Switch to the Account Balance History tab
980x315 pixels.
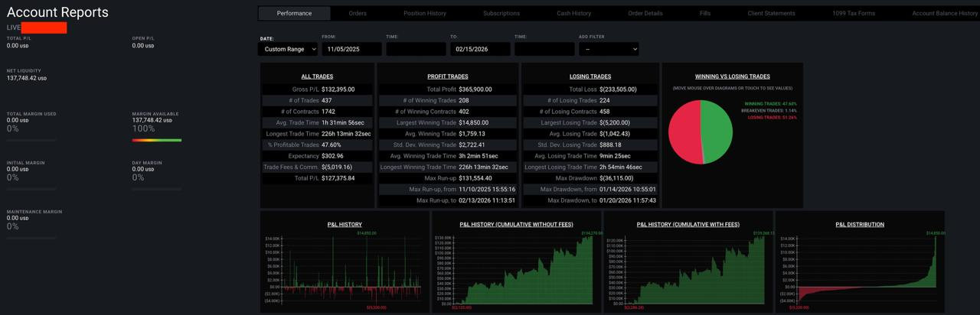point(944,13)
